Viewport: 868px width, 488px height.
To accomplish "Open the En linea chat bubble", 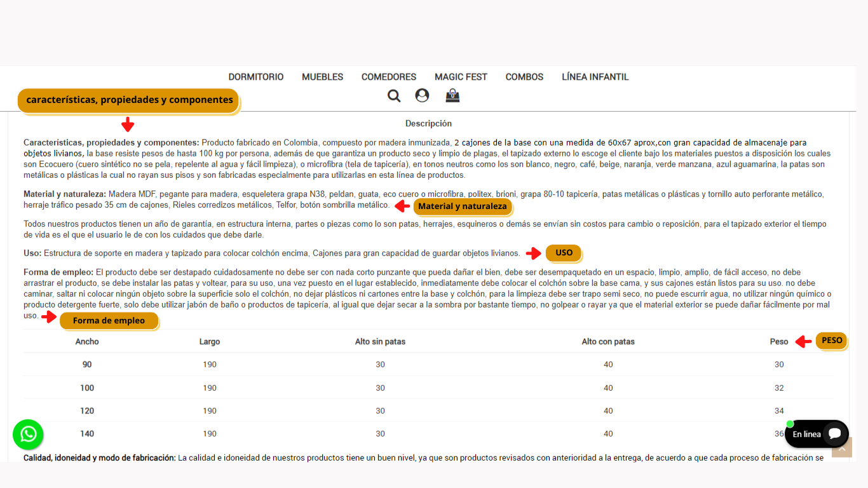I will click(x=817, y=434).
